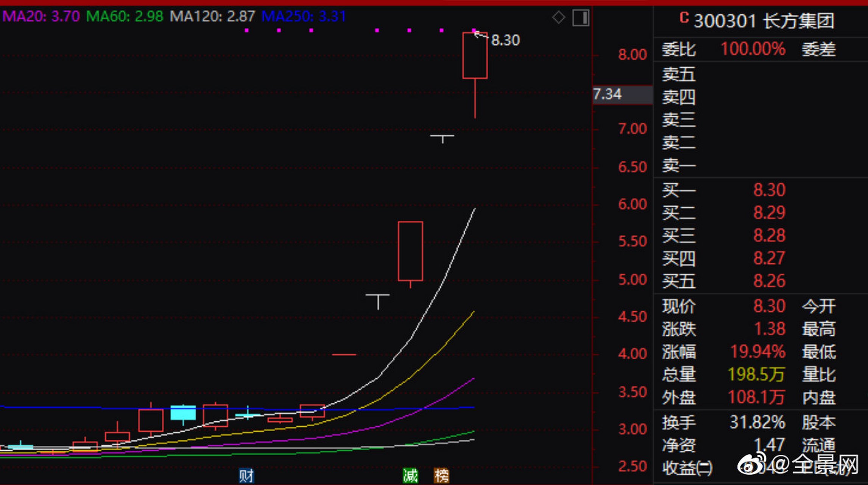868x485 pixels.
Task: Click the diamond icon above the chart
Action: point(558,17)
